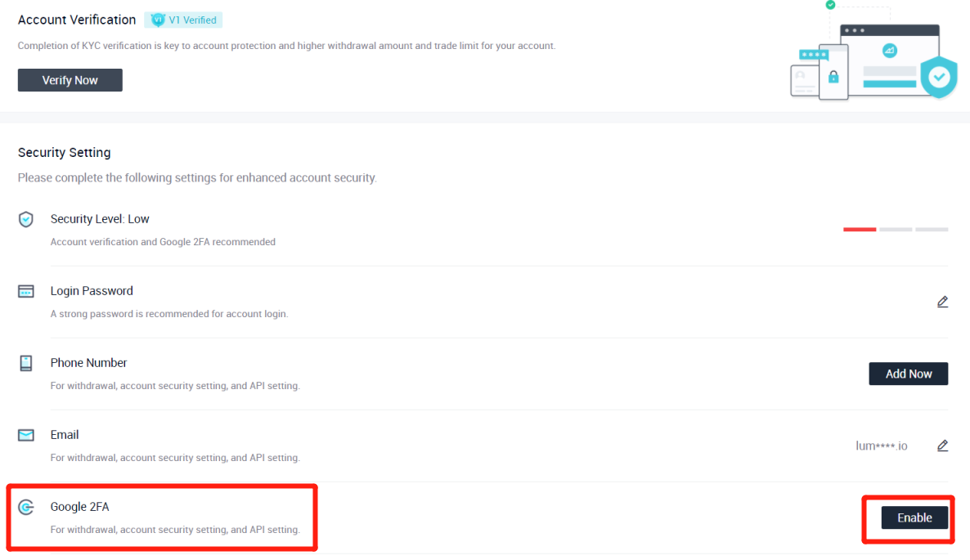Click the Google 2FA title text
The width and height of the screenshot is (970, 560).
coord(79,507)
